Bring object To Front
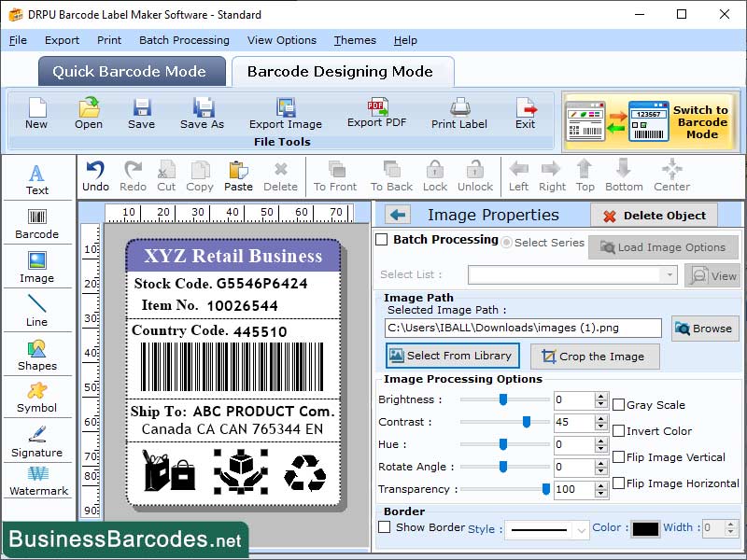This screenshot has width=747, height=560. click(334, 175)
